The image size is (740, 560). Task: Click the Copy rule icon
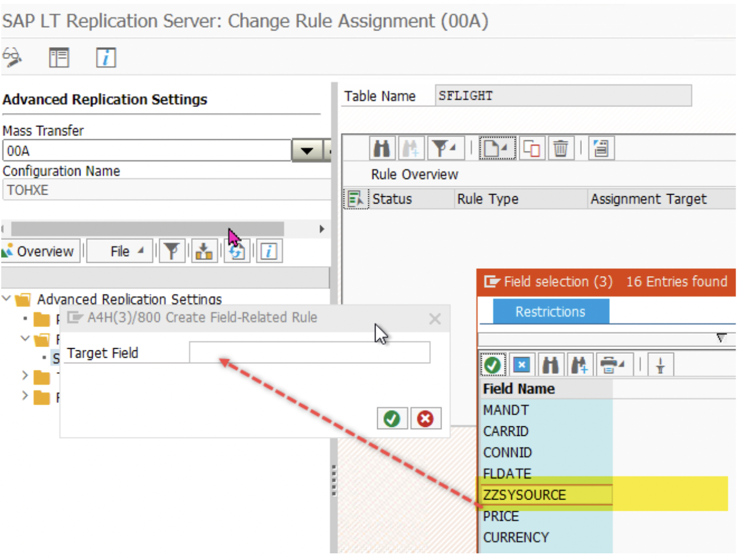coord(532,148)
